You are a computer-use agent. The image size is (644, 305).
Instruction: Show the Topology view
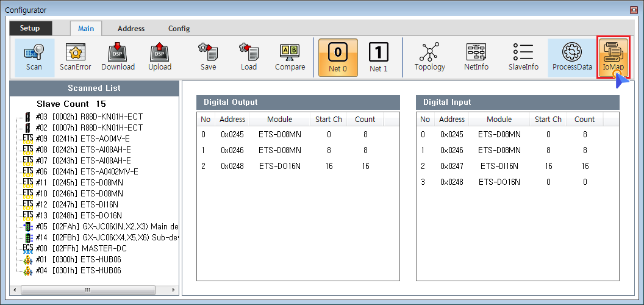pyautogui.click(x=430, y=57)
